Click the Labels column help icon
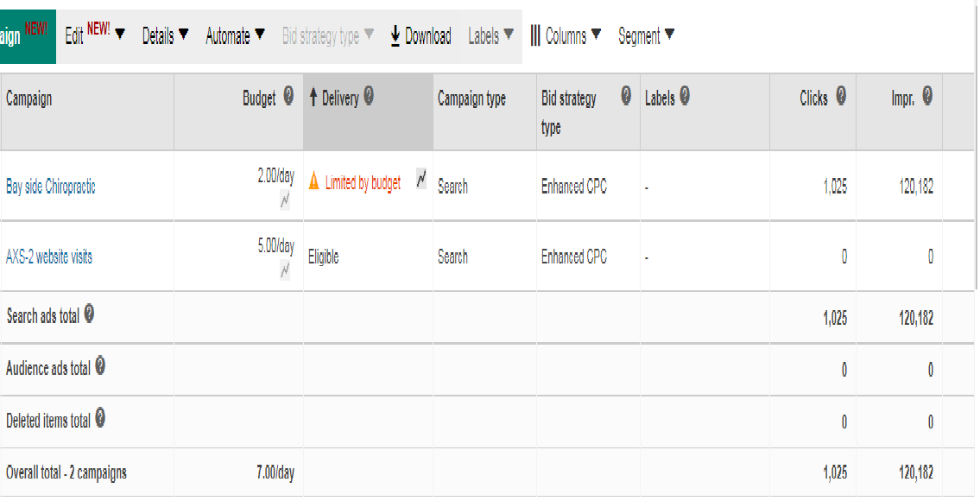 pyautogui.click(x=685, y=97)
